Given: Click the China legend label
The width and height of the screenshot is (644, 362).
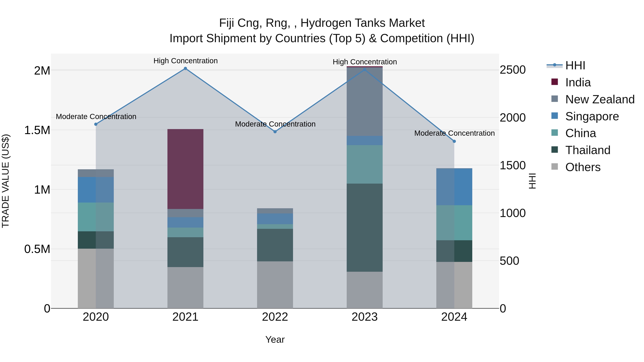Looking at the screenshot, I should [580, 133].
